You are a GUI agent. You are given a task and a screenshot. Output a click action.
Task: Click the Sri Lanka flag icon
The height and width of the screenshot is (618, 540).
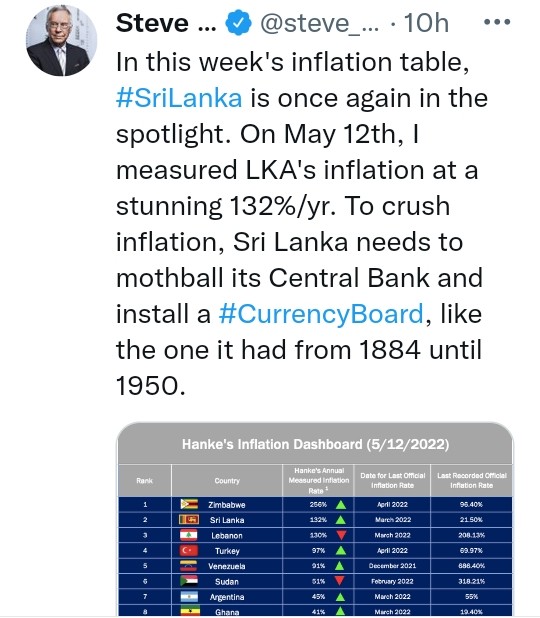click(189, 519)
